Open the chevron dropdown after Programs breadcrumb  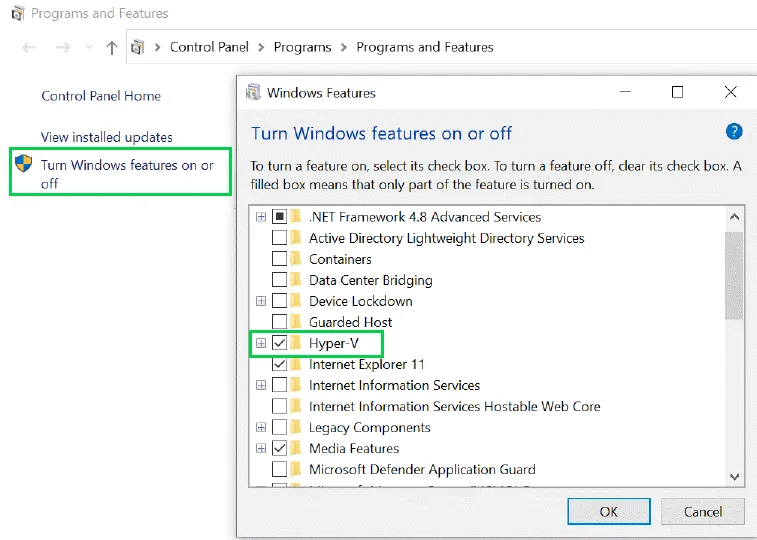[344, 47]
